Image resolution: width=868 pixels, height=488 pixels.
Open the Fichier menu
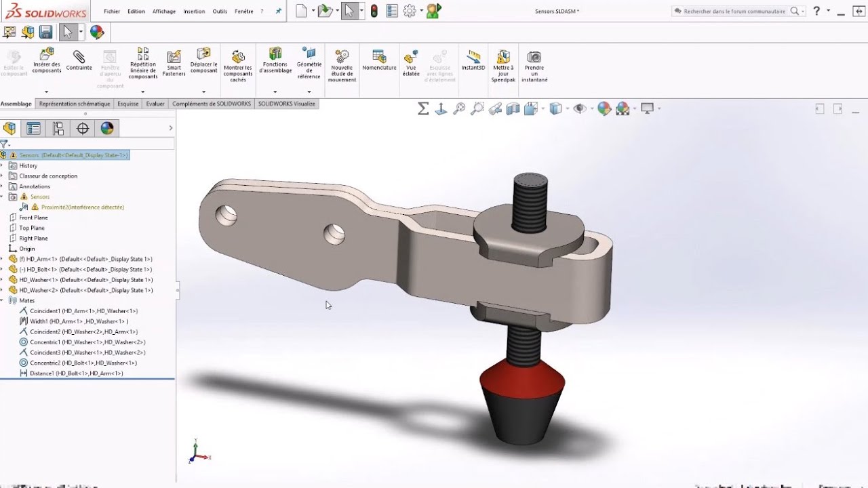pos(112,12)
